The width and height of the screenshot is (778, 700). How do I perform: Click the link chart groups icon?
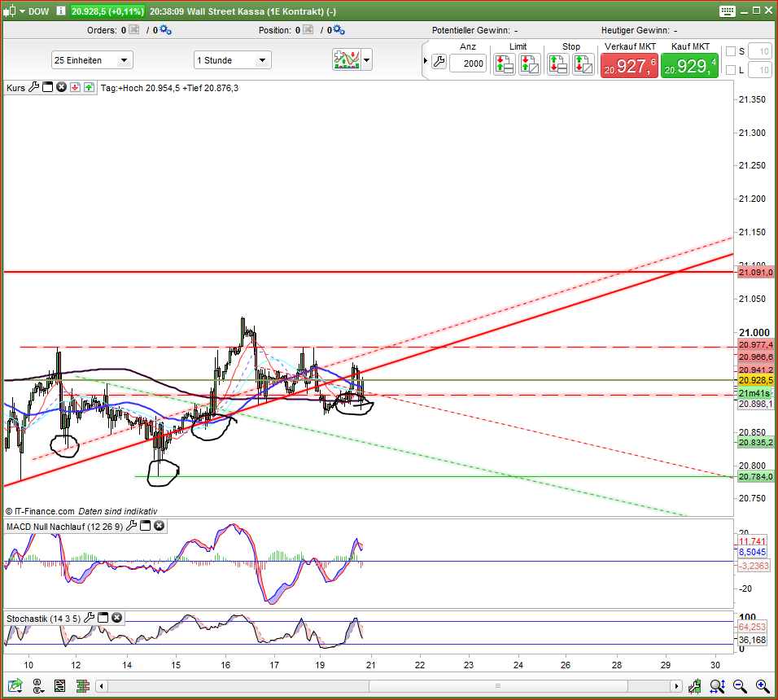pos(37,686)
